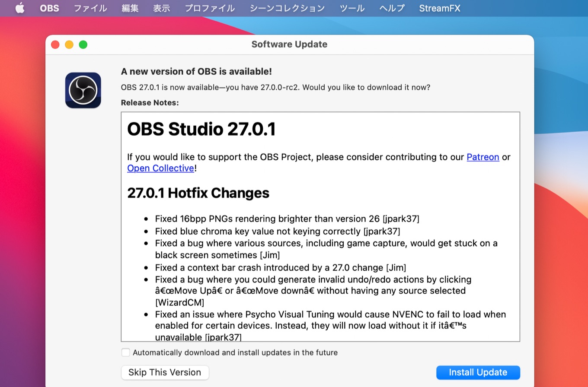Close the Software Update window
This screenshot has width=588, height=387.
tap(55, 44)
